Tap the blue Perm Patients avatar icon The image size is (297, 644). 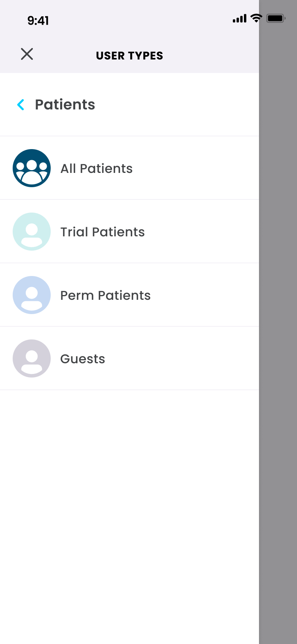[x=32, y=295]
